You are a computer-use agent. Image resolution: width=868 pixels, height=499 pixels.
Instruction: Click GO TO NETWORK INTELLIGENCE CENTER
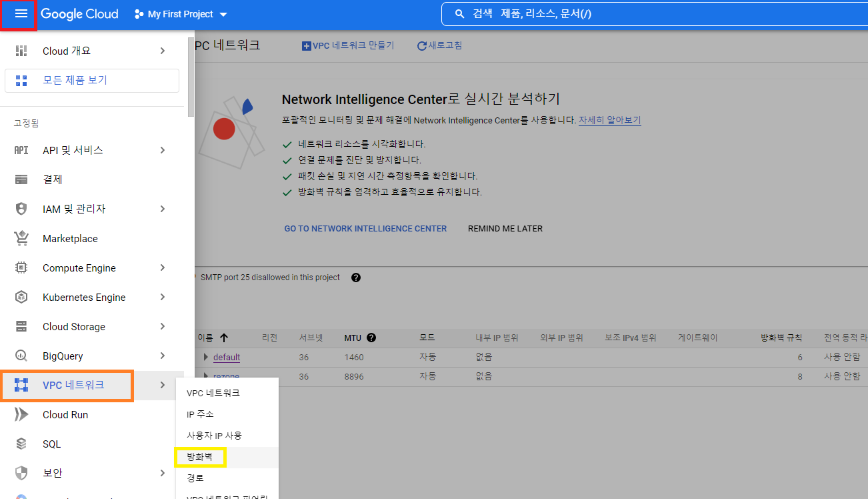coord(365,228)
